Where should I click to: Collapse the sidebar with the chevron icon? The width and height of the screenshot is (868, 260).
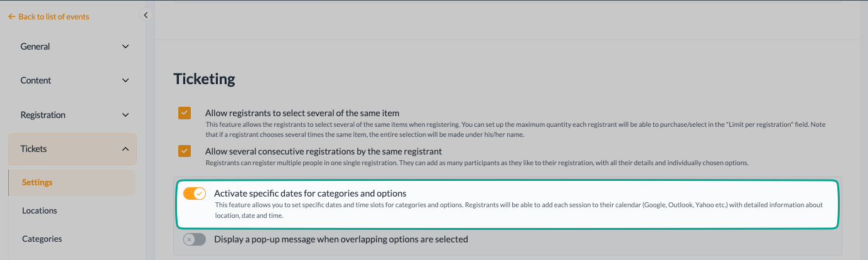pos(146,14)
